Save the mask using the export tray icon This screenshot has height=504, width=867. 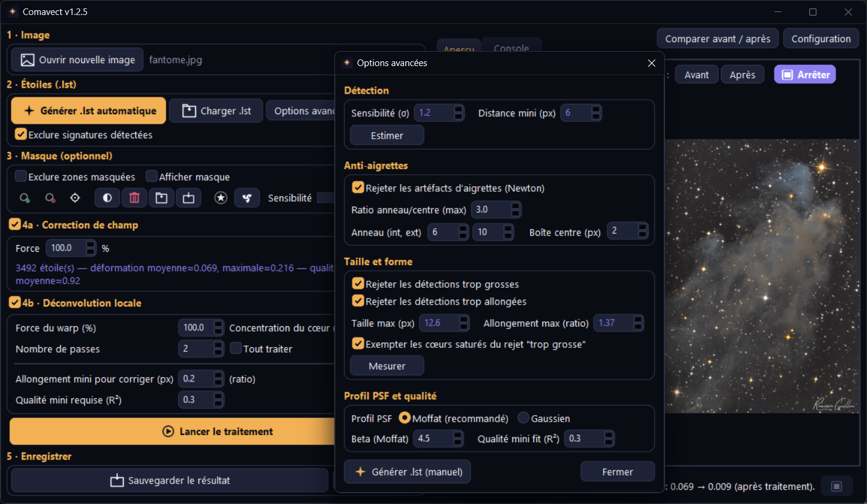[189, 198]
